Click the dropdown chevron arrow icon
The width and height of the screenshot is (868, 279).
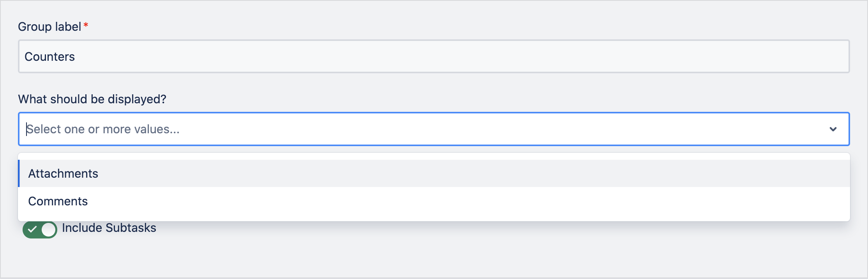(833, 129)
